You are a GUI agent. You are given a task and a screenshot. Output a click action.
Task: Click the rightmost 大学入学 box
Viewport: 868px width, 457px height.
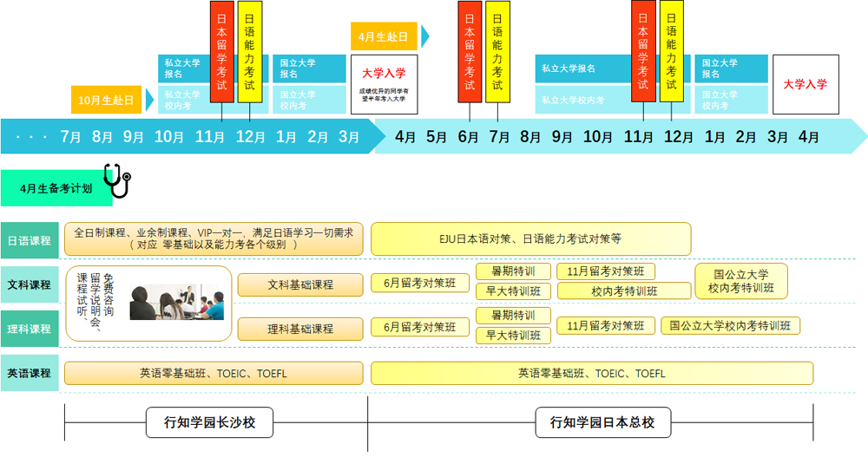click(805, 84)
